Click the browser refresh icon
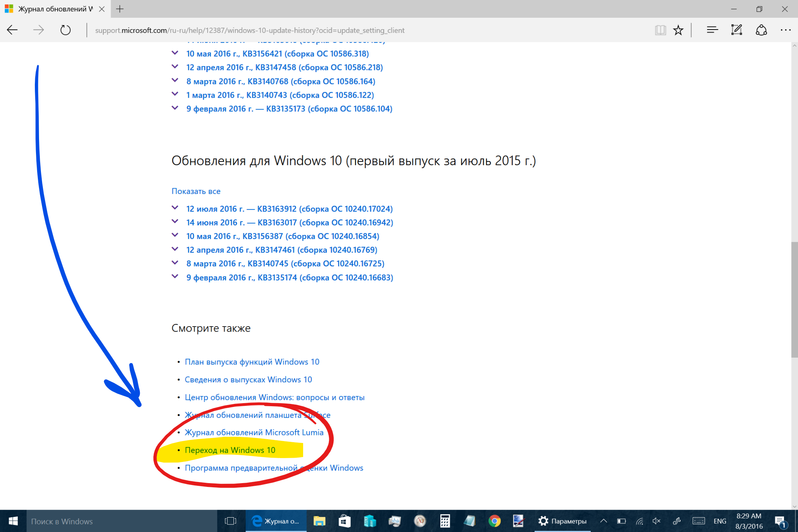798x532 pixels. (x=65, y=30)
